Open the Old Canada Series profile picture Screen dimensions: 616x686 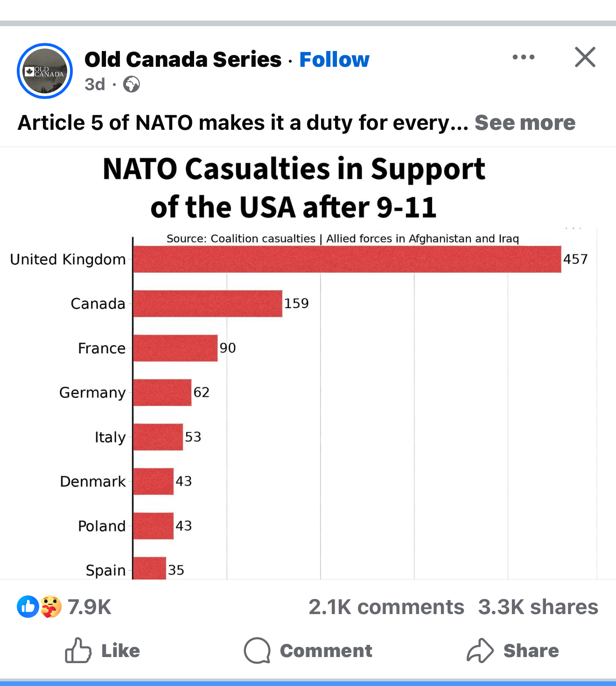[45, 71]
